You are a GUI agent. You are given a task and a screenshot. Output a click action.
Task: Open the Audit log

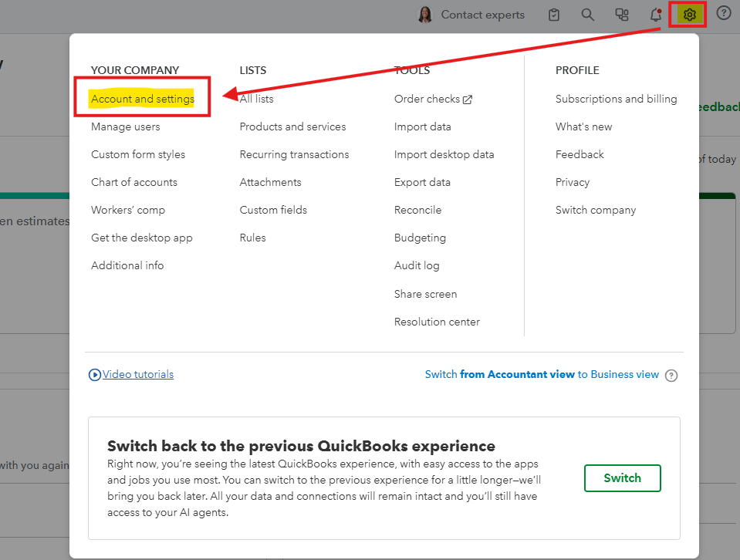coord(417,265)
